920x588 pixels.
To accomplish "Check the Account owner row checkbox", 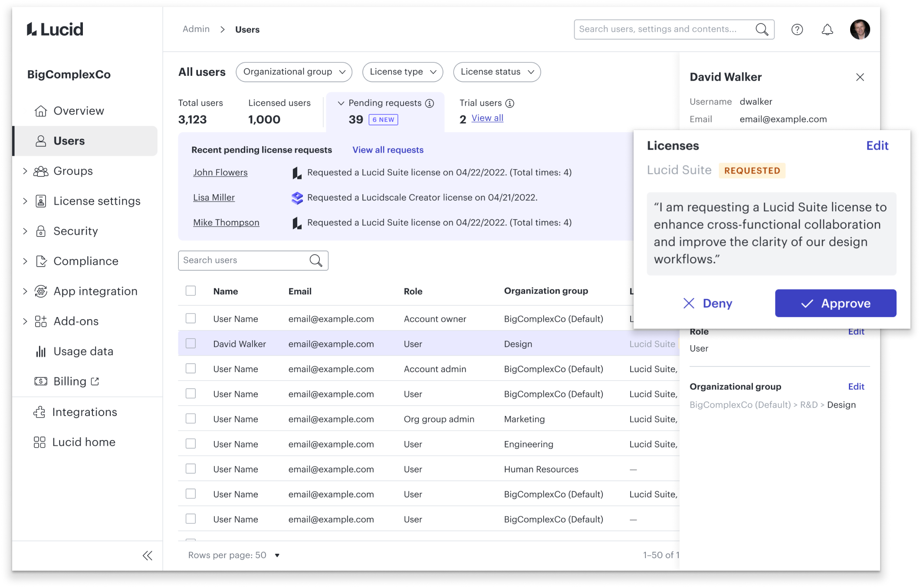I will (191, 318).
